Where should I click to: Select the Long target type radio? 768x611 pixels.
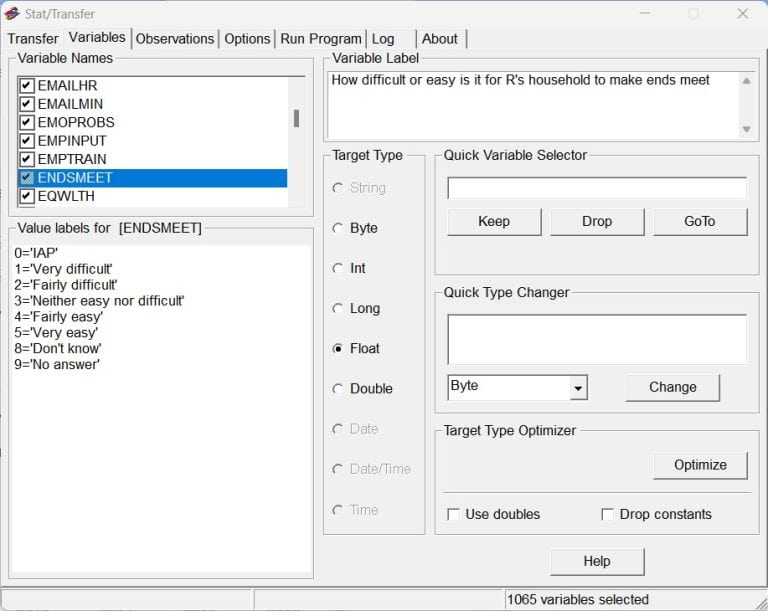click(338, 308)
